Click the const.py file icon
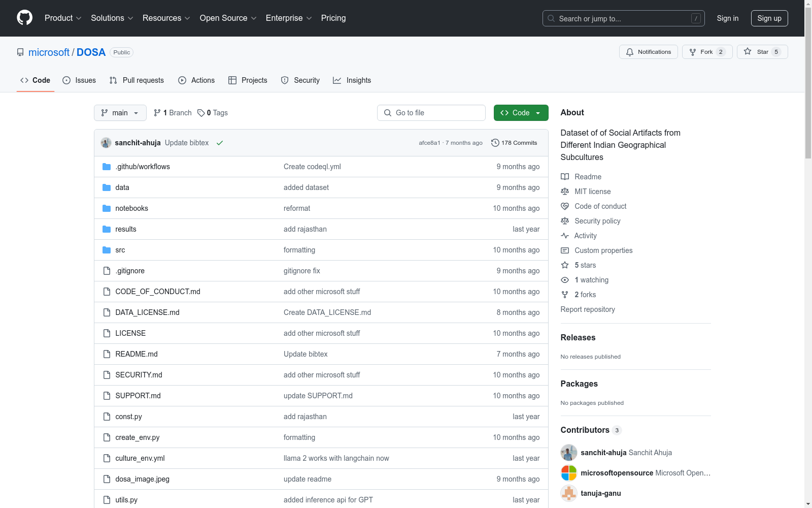The image size is (812, 508). (x=107, y=417)
